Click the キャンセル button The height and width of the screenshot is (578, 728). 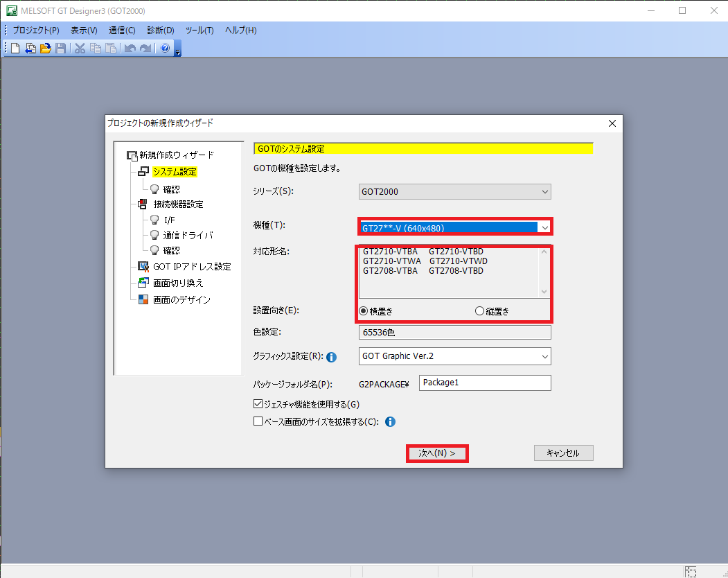(x=563, y=453)
